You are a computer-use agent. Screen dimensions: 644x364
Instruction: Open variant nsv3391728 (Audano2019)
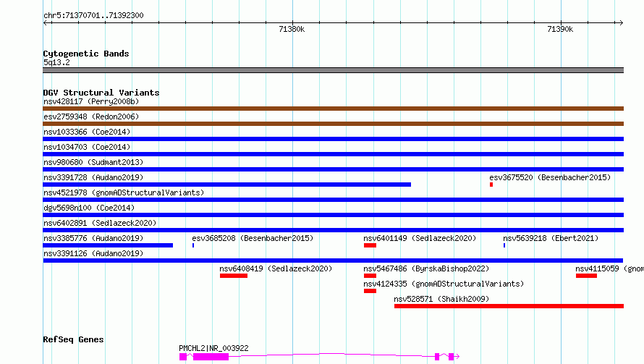click(x=93, y=177)
